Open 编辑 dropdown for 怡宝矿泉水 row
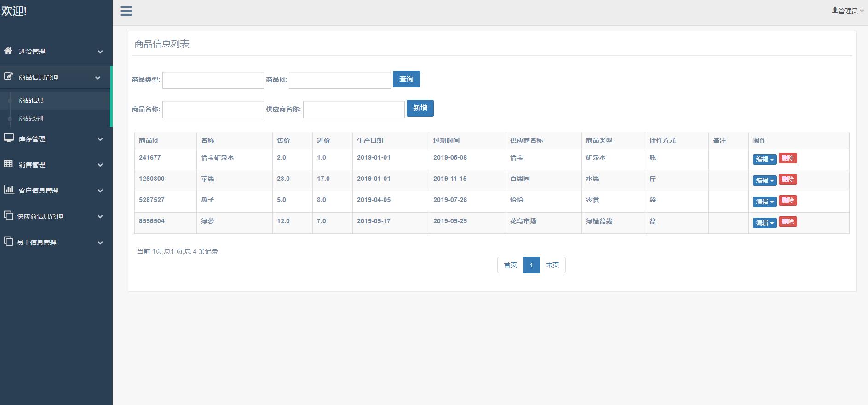The width and height of the screenshot is (868, 405). pos(765,159)
